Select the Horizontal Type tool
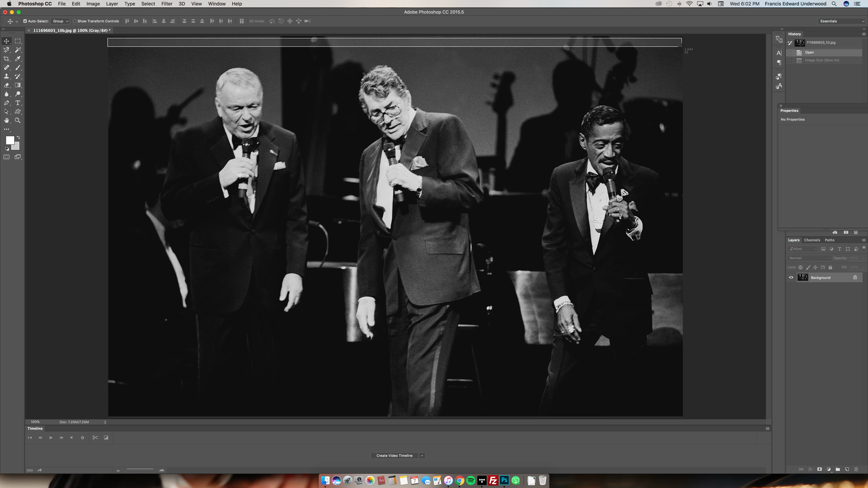This screenshot has height=488, width=868. (18, 103)
